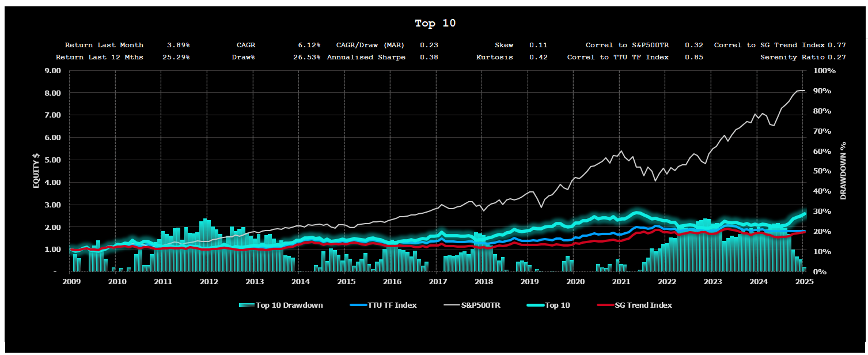868x355 pixels.
Task: Click the chart title Top 10
Action: coord(435,24)
